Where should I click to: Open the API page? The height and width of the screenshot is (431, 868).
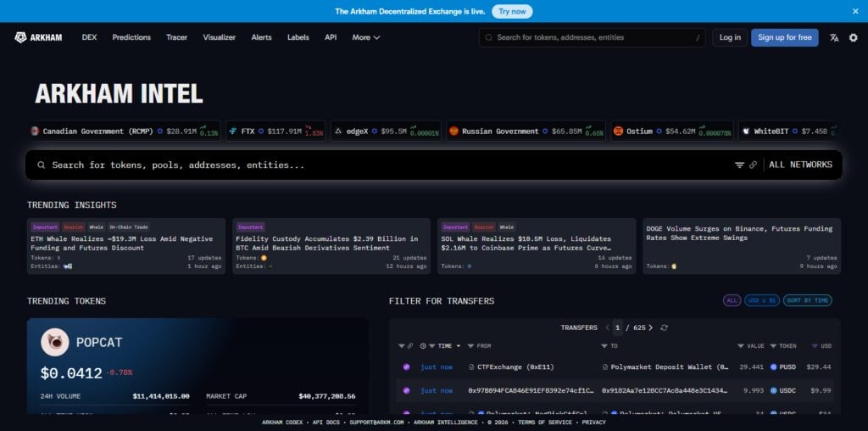(331, 37)
